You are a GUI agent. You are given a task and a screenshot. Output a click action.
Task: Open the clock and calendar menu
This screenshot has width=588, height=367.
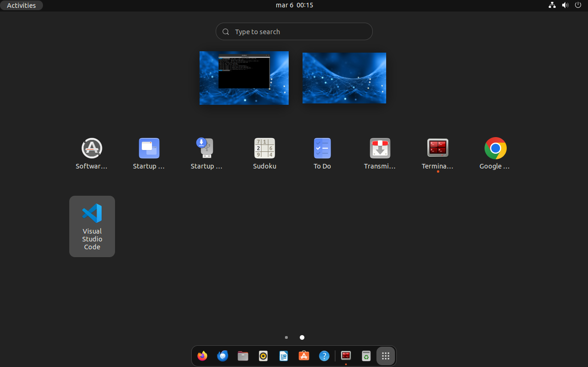[294, 5]
